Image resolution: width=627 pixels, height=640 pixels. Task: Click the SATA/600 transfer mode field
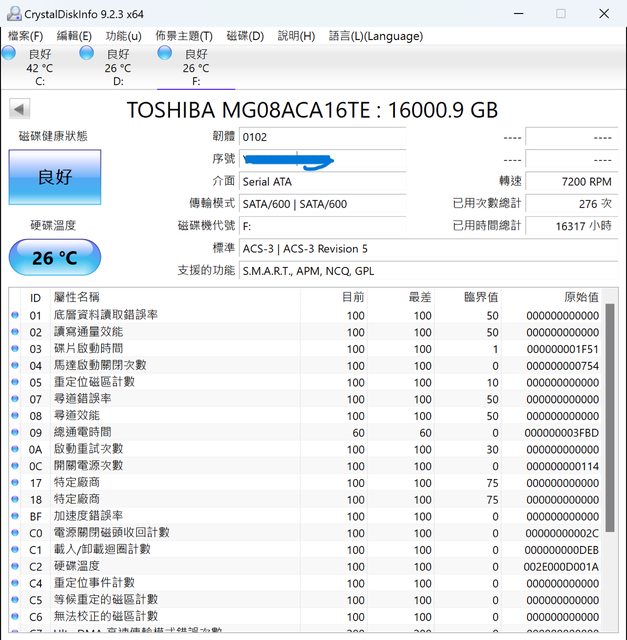tap(322, 204)
